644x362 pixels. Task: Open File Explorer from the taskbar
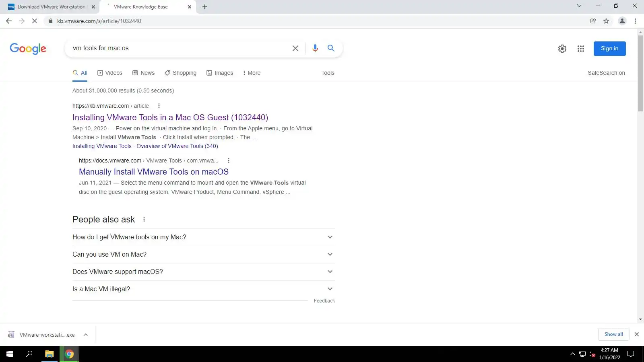[49, 354]
